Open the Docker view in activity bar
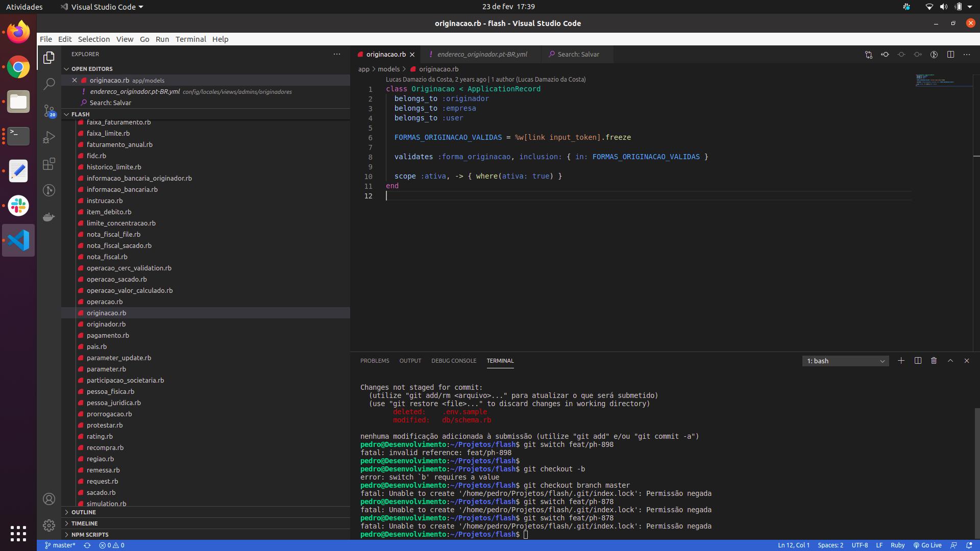The width and height of the screenshot is (980, 551). point(49,217)
